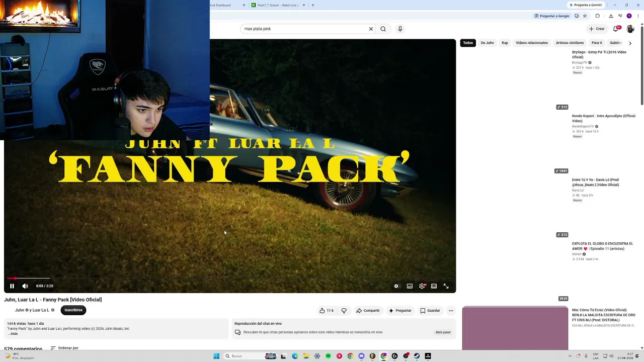
Task: Toggle subtitles in the video player
Action: pyautogui.click(x=410, y=286)
